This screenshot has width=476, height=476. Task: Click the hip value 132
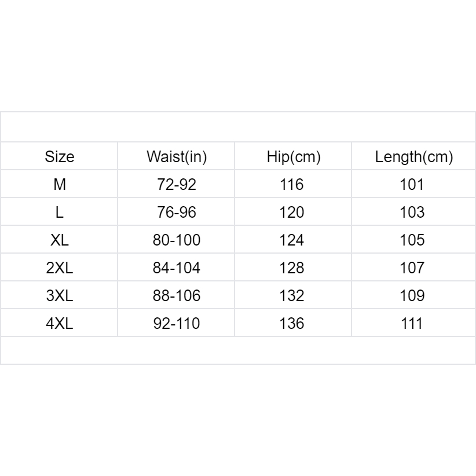pyautogui.click(x=292, y=295)
